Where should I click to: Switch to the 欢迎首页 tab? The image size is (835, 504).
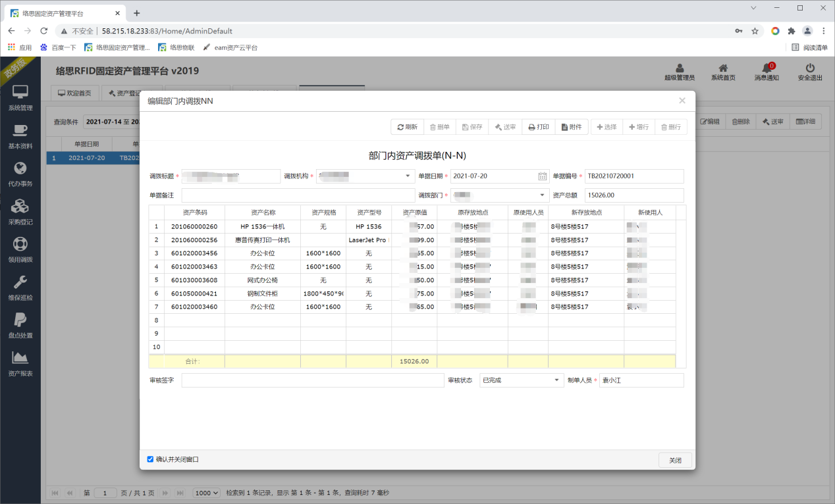click(74, 93)
